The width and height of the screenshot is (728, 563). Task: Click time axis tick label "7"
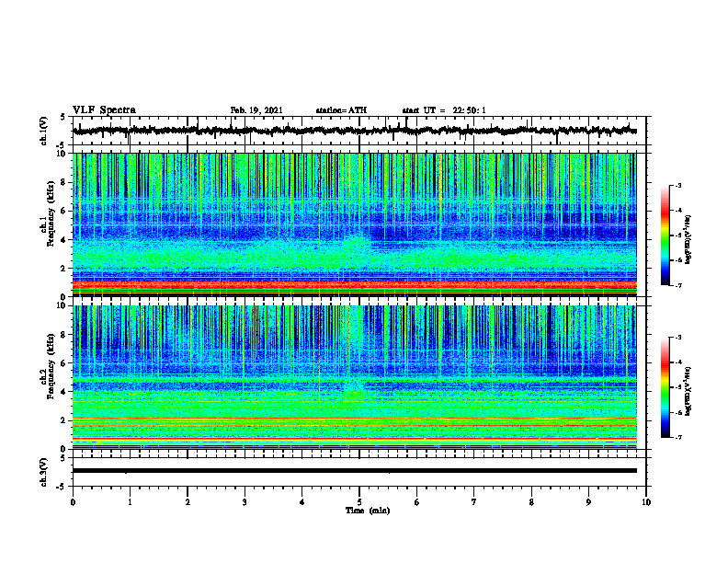(474, 502)
